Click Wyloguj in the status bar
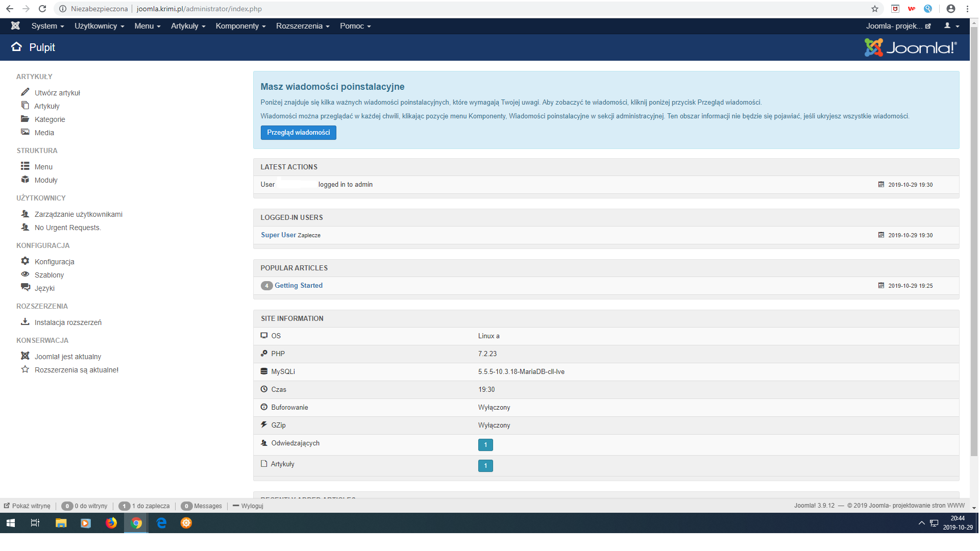 point(252,506)
